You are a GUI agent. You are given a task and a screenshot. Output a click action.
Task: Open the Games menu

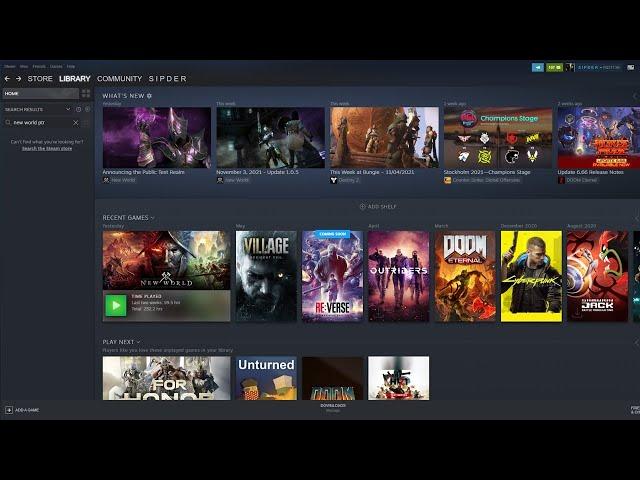click(56, 66)
